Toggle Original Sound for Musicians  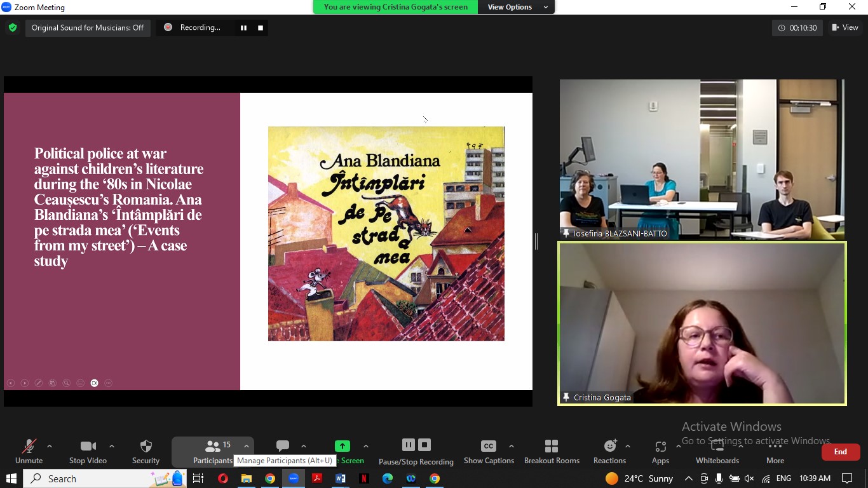point(88,28)
